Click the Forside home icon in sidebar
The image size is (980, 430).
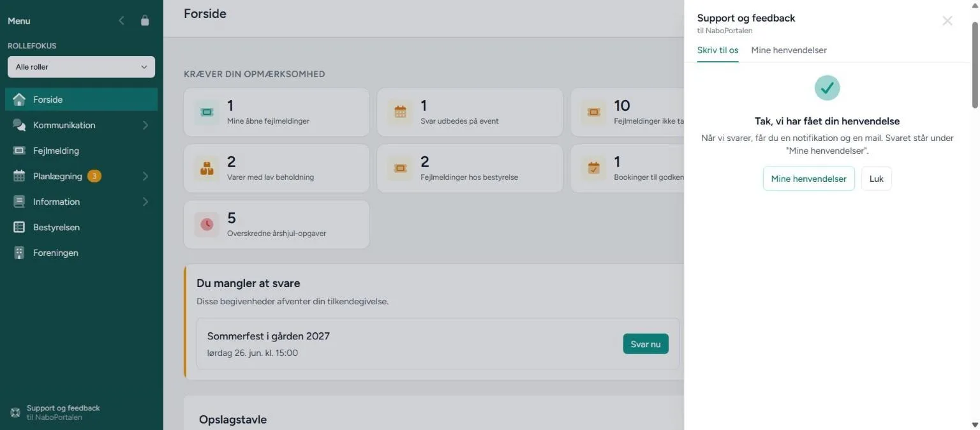[19, 100]
